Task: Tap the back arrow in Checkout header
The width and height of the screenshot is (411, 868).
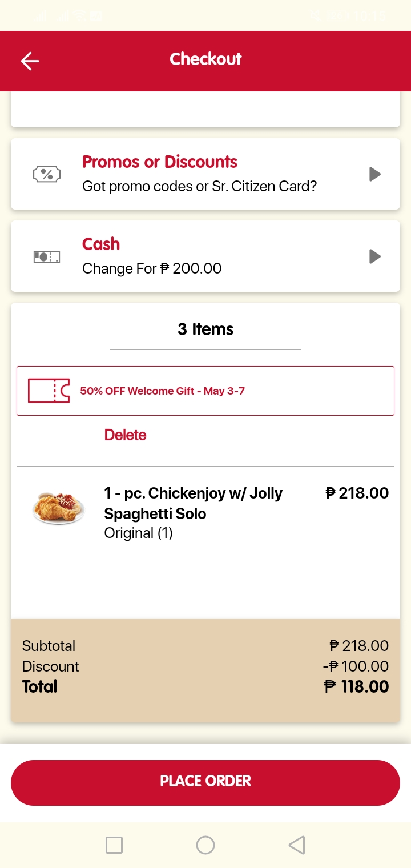Action: [x=30, y=61]
